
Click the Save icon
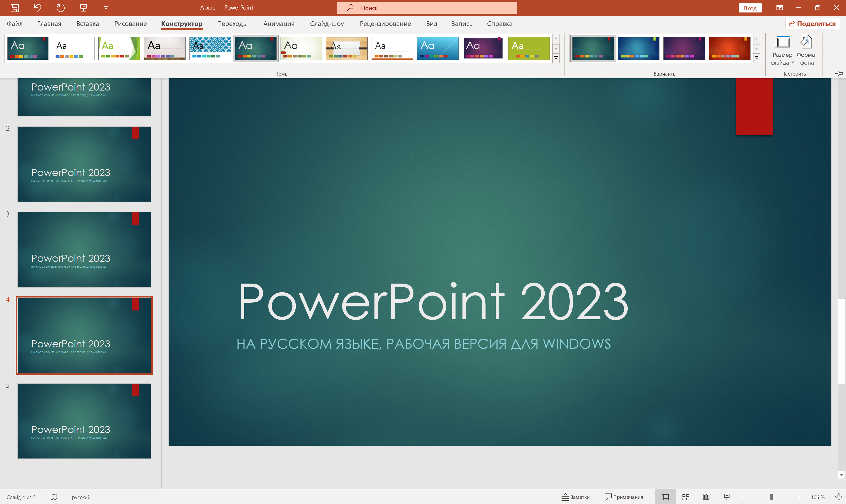point(15,8)
